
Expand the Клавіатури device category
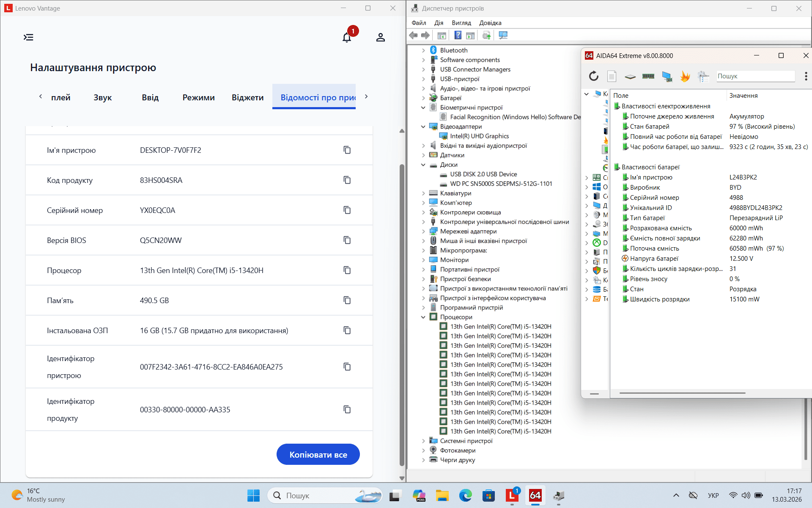423,193
